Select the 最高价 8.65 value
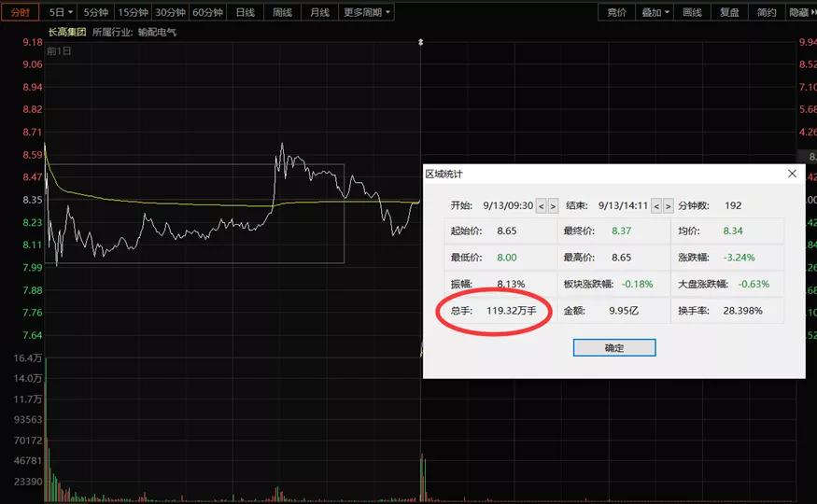This screenshot has width=817, height=504. (x=621, y=258)
